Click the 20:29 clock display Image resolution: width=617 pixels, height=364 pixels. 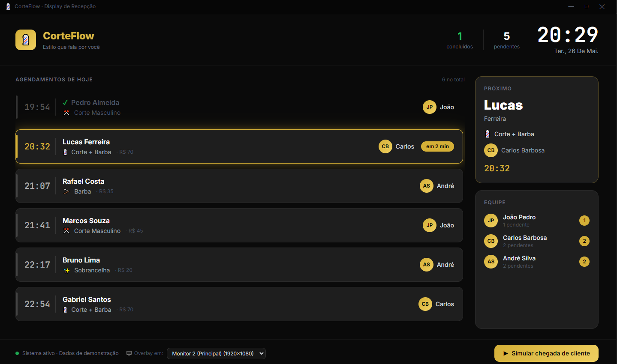click(x=568, y=35)
